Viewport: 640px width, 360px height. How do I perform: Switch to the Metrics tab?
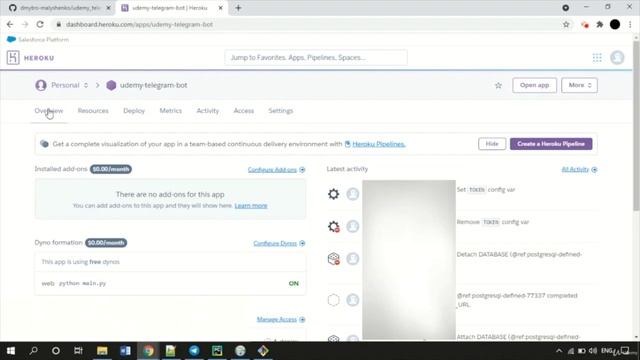(x=171, y=111)
